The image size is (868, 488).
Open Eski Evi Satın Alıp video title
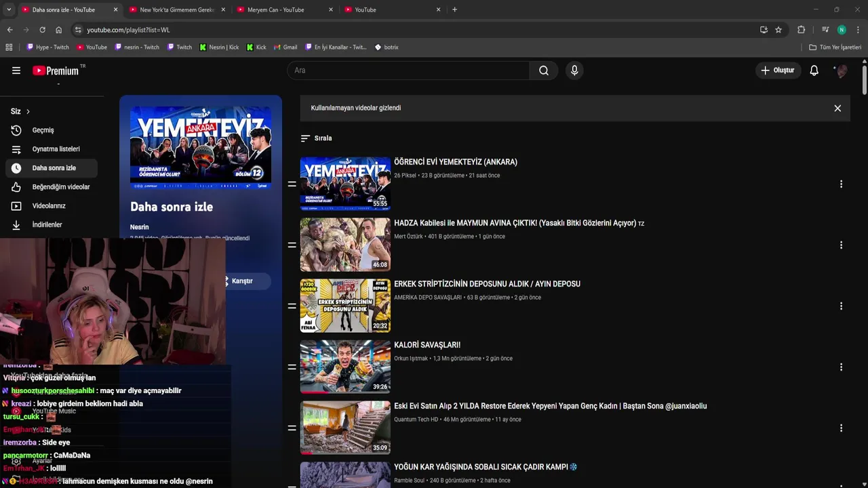(550, 406)
